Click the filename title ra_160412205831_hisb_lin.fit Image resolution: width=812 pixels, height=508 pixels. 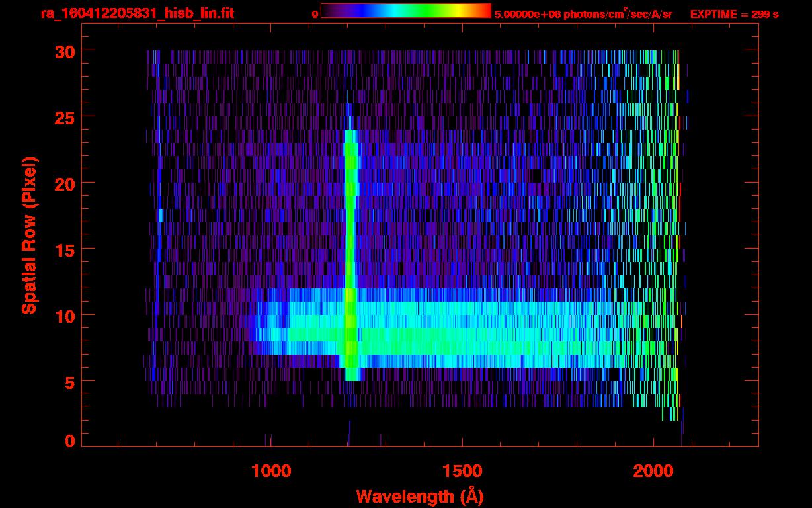click(x=137, y=13)
